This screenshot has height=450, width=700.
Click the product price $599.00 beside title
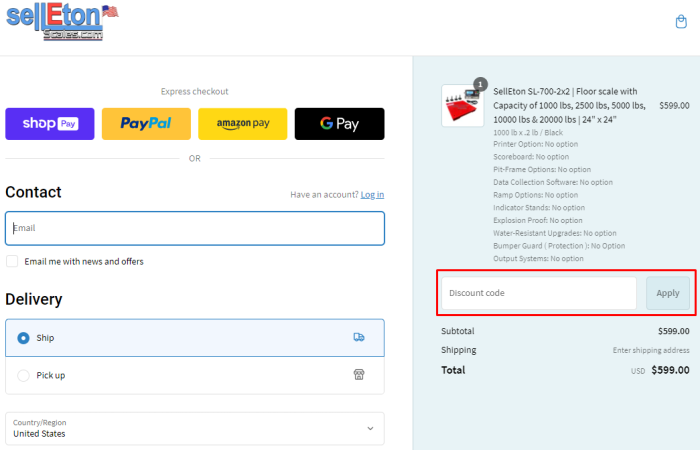(x=674, y=105)
